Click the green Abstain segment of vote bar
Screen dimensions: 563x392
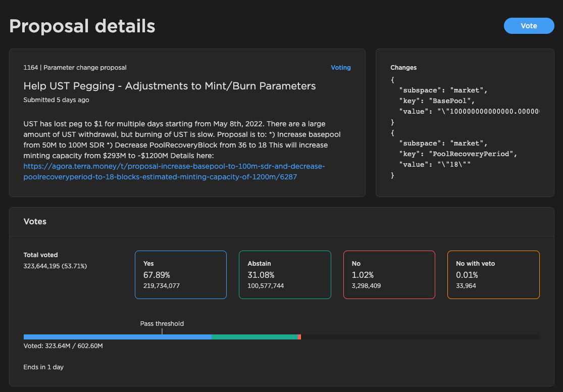coord(254,337)
